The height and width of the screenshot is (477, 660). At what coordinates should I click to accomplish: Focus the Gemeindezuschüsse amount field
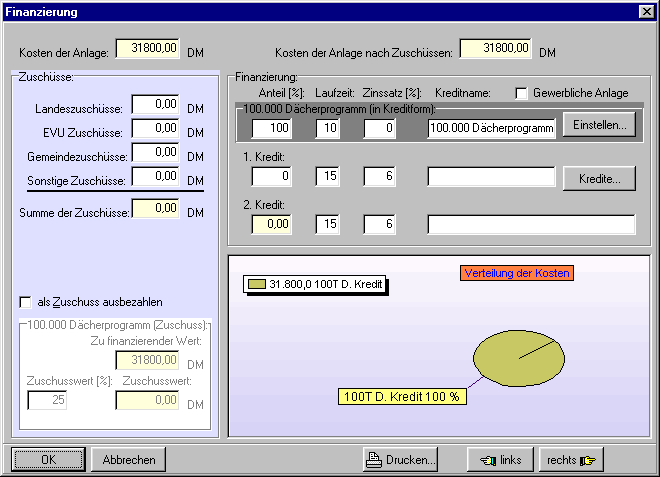[155, 153]
